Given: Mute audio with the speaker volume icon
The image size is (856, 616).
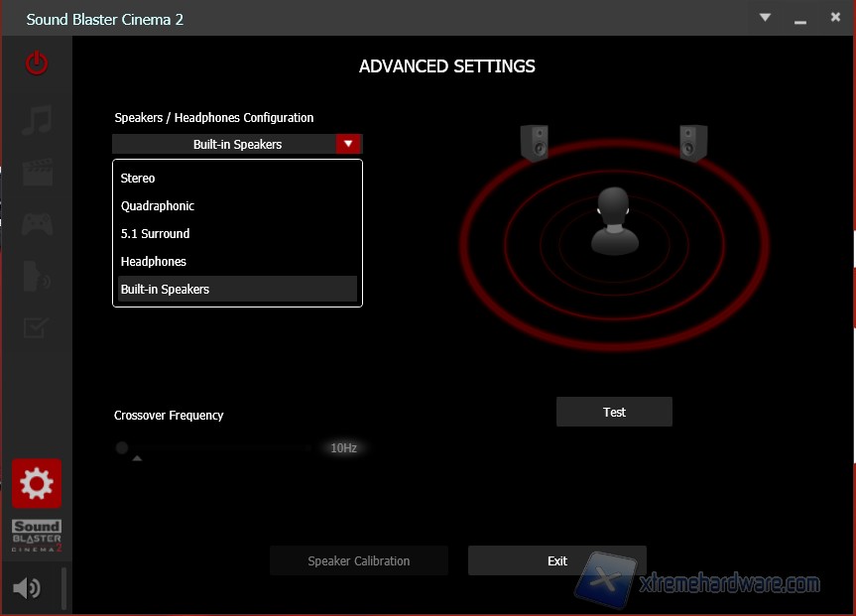Looking at the screenshot, I should pos(27,588).
